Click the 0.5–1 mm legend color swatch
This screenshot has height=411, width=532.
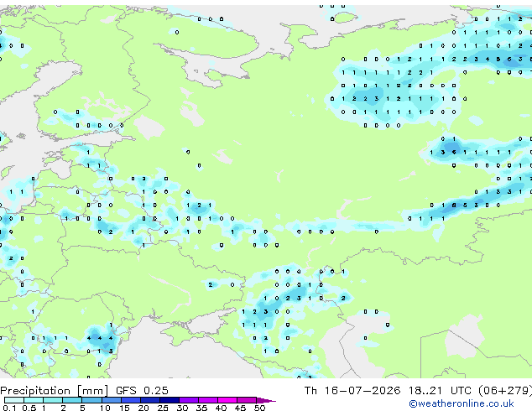(x=34, y=400)
